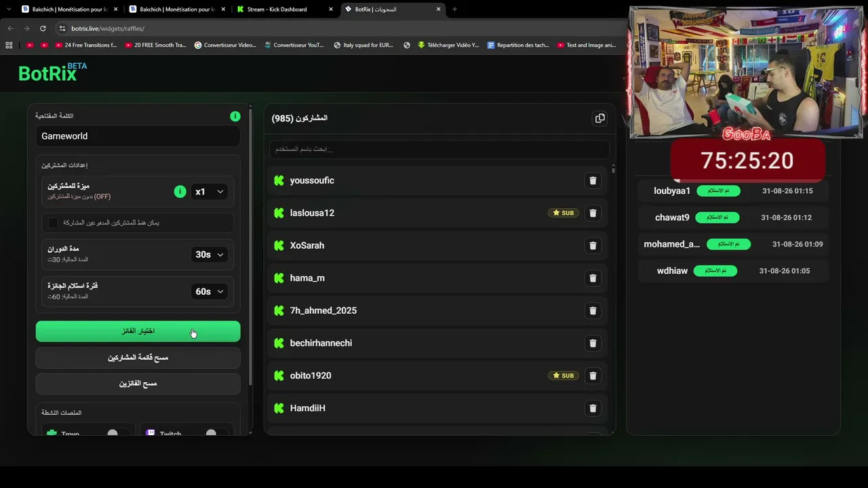The image size is (868, 488).
Task: Open the 30s spin duration dropdown
Action: coord(209,255)
